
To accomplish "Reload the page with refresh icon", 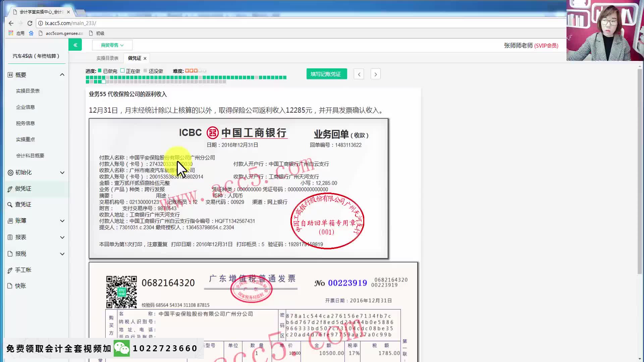I will click(30, 23).
